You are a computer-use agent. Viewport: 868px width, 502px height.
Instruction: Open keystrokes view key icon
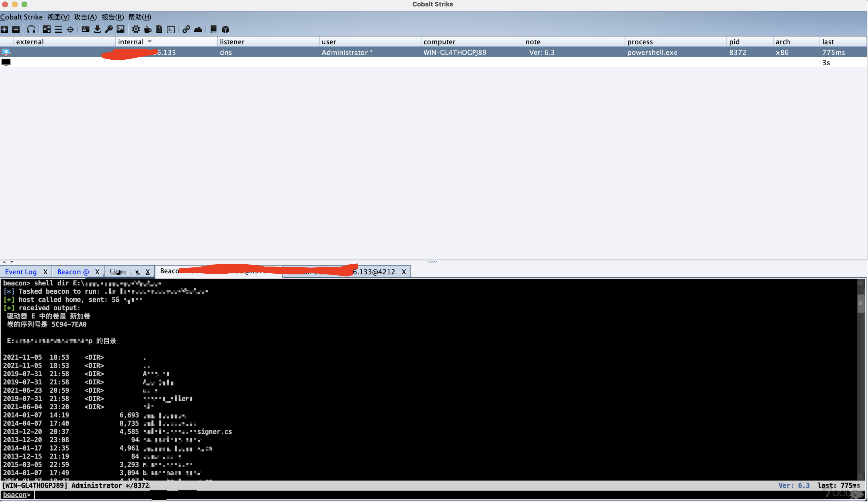pos(109,29)
